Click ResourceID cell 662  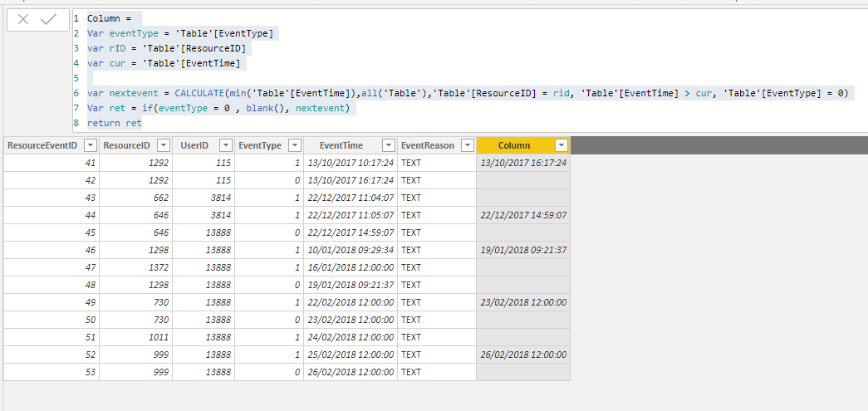[x=136, y=198]
